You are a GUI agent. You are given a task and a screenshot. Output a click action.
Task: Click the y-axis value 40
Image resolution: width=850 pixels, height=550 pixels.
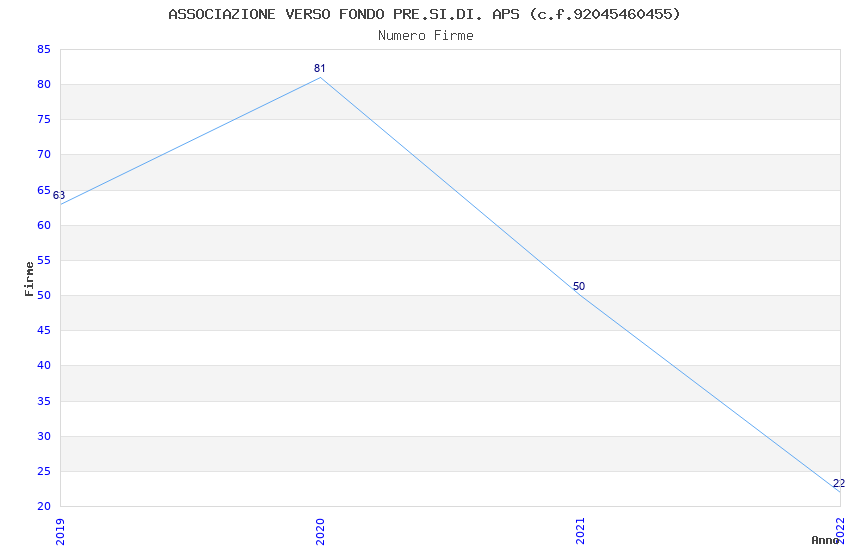[x=44, y=365]
